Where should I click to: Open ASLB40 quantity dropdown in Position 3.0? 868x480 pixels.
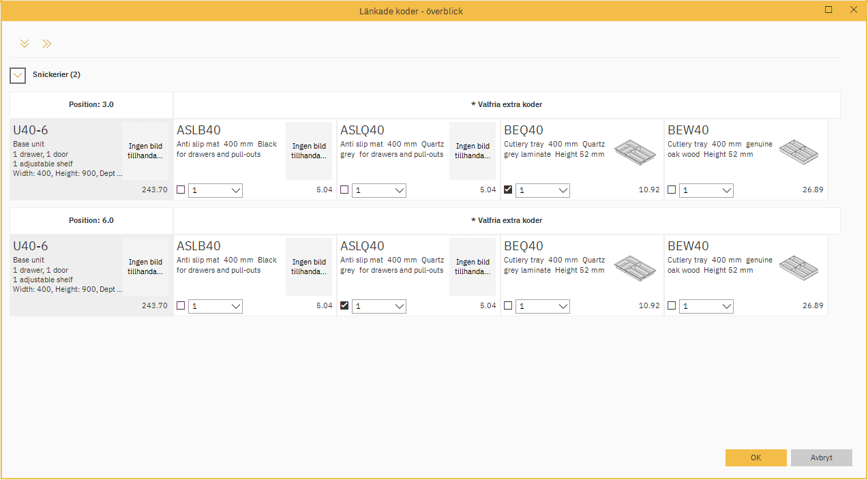[x=215, y=191]
